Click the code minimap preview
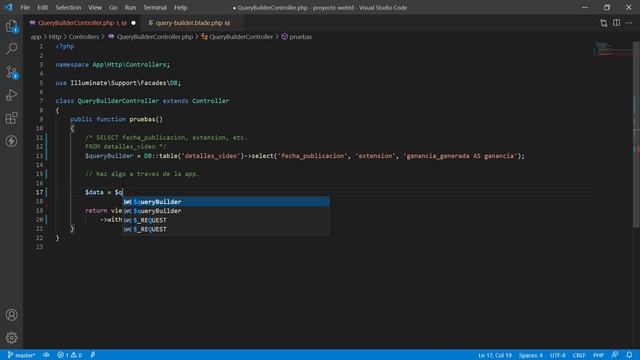640x360 pixels. tap(613, 49)
